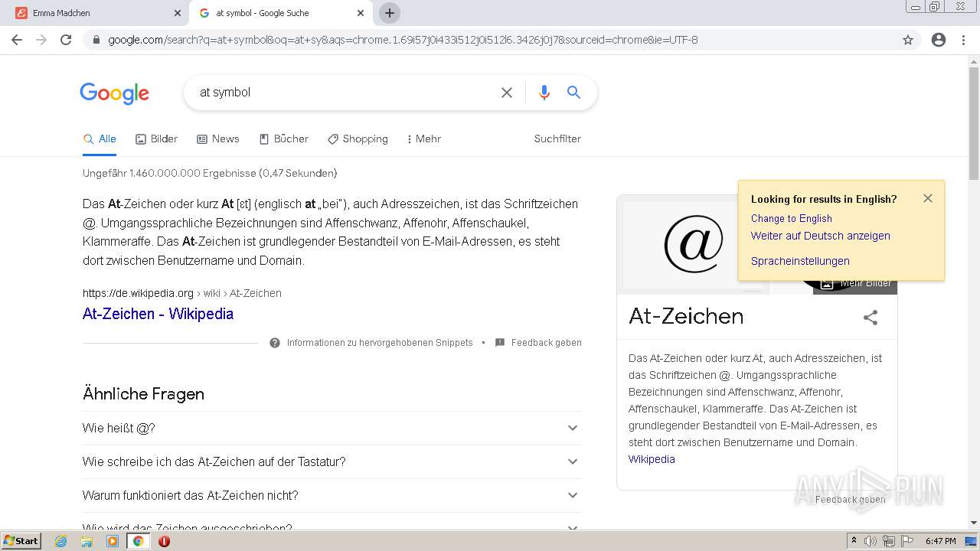
Task: Dismiss the English results popup
Action: [x=928, y=198]
